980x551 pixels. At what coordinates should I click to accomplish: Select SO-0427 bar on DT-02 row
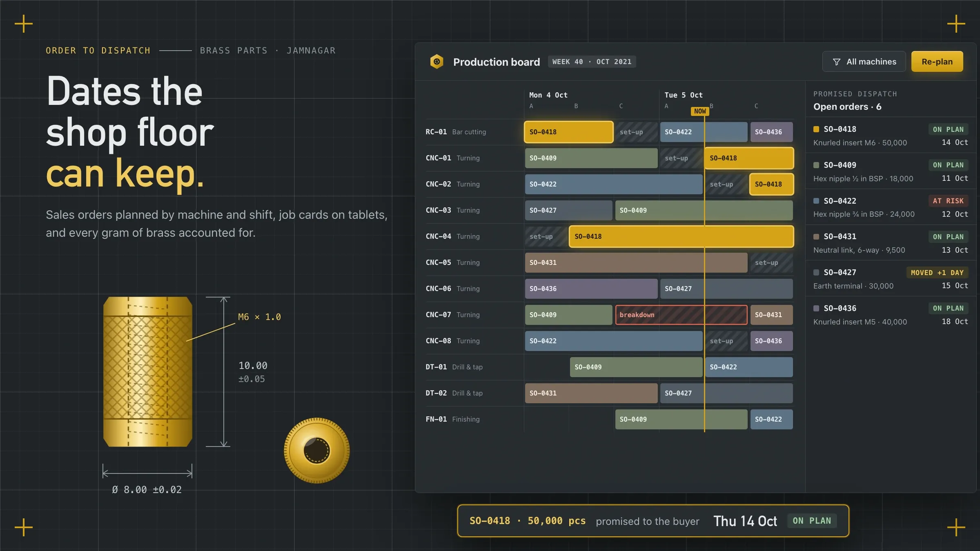[x=726, y=393]
